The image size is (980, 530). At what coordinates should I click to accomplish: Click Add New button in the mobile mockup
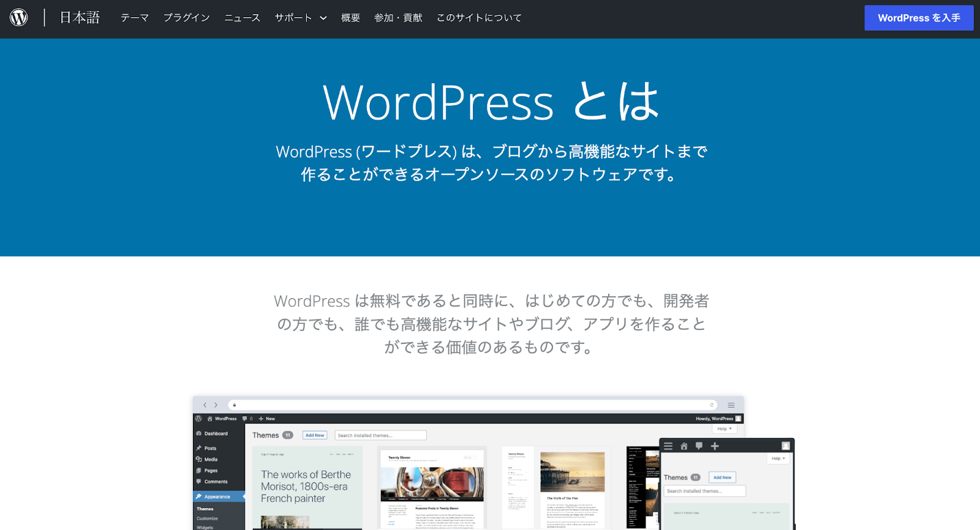(722, 477)
